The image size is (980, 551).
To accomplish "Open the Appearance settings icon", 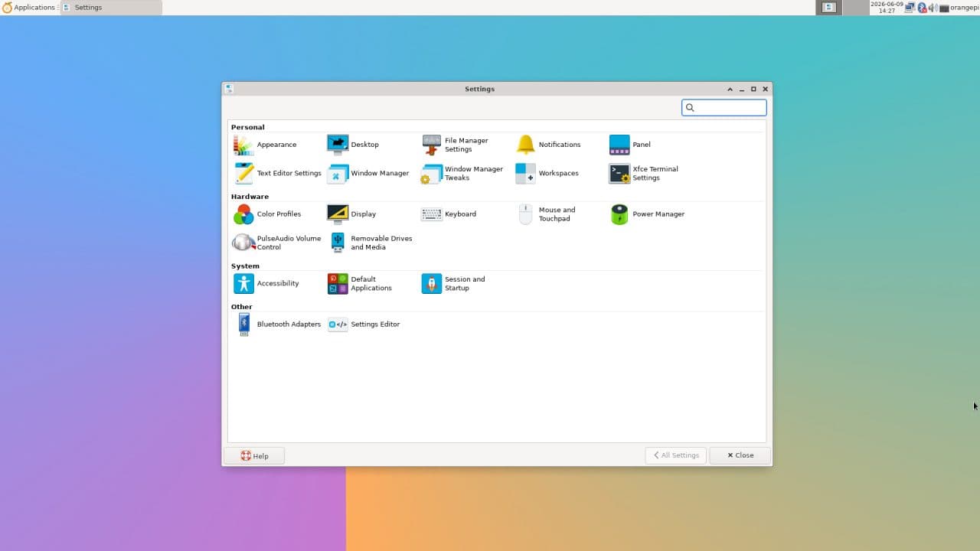I will click(x=243, y=145).
